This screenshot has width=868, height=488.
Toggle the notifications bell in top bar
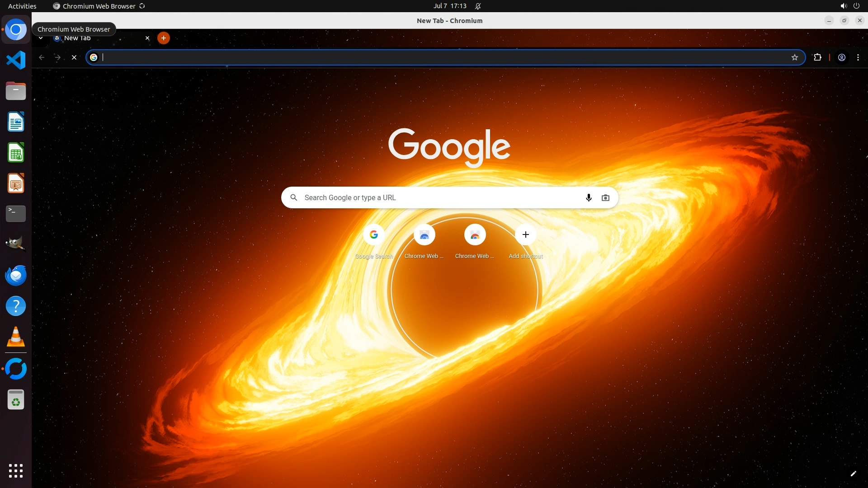(x=478, y=6)
